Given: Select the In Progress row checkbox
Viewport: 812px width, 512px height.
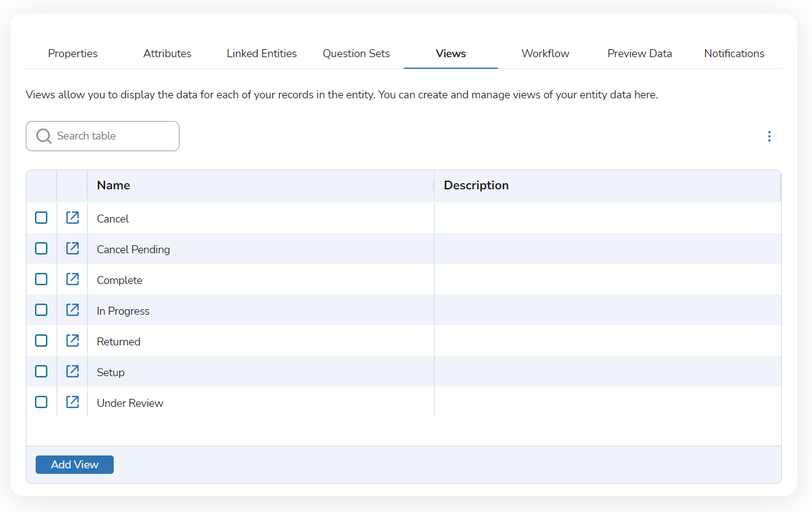Looking at the screenshot, I should tap(41, 310).
